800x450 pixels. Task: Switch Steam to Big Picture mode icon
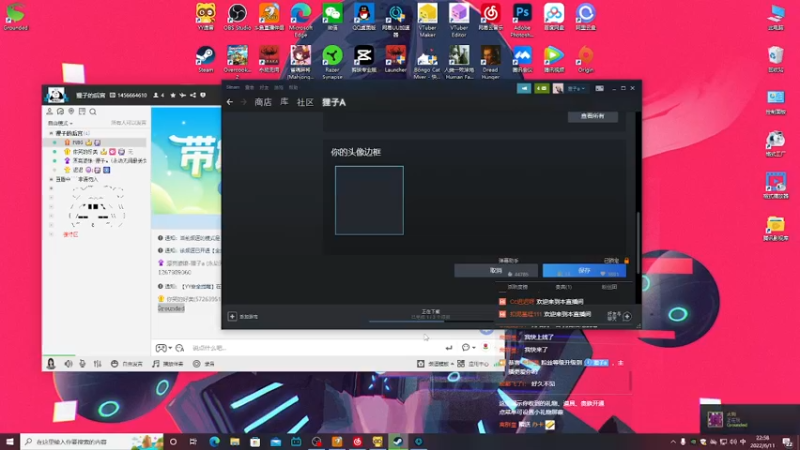599,88
